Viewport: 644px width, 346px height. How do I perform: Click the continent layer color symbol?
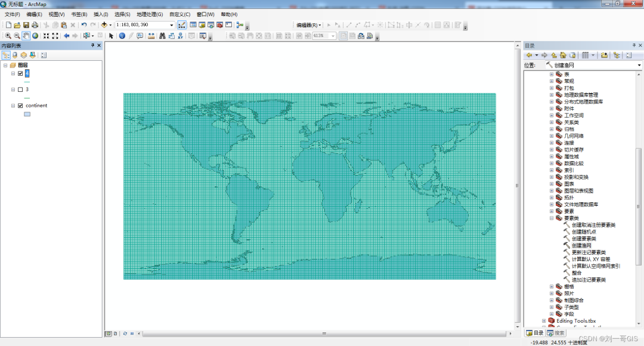point(27,114)
